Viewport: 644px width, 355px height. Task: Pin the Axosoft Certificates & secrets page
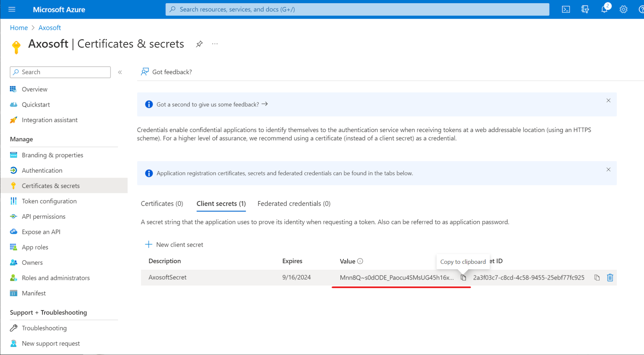click(199, 44)
